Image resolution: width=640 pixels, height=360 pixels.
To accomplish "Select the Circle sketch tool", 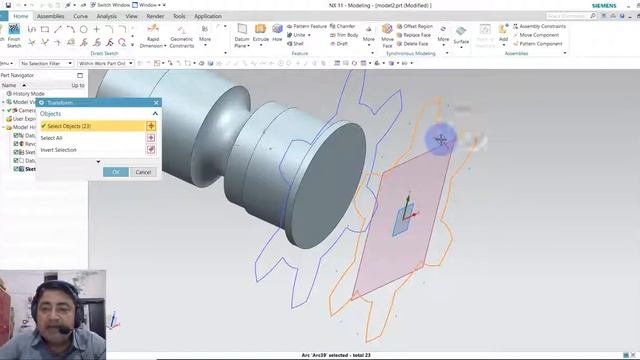I will (83, 29).
